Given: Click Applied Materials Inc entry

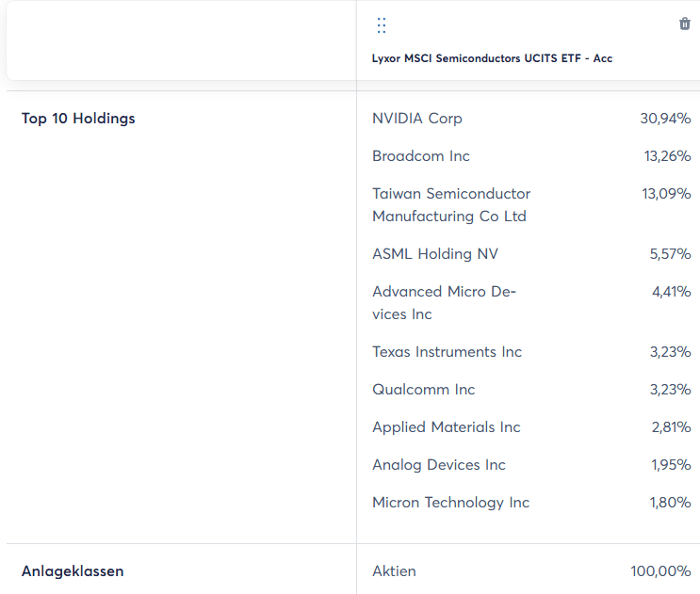Looking at the screenshot, I should pyautogui.click(x=447, y=427).
